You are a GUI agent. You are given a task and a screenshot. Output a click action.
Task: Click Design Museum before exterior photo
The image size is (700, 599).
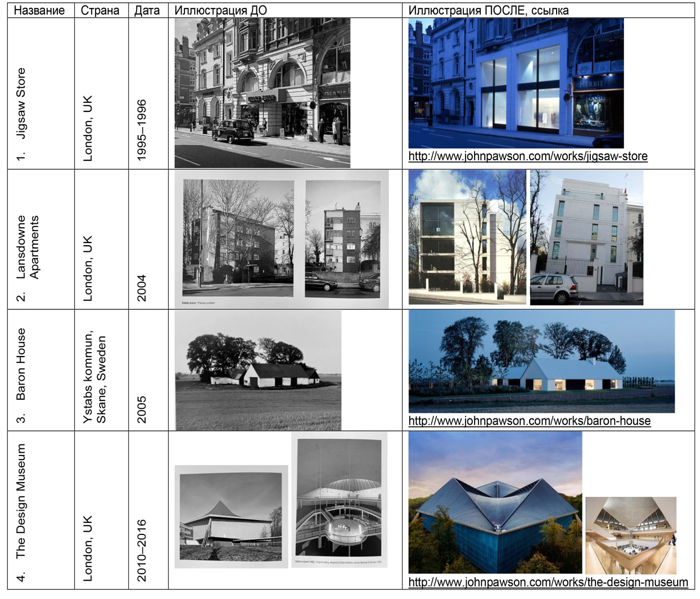(x=231, y=516)
